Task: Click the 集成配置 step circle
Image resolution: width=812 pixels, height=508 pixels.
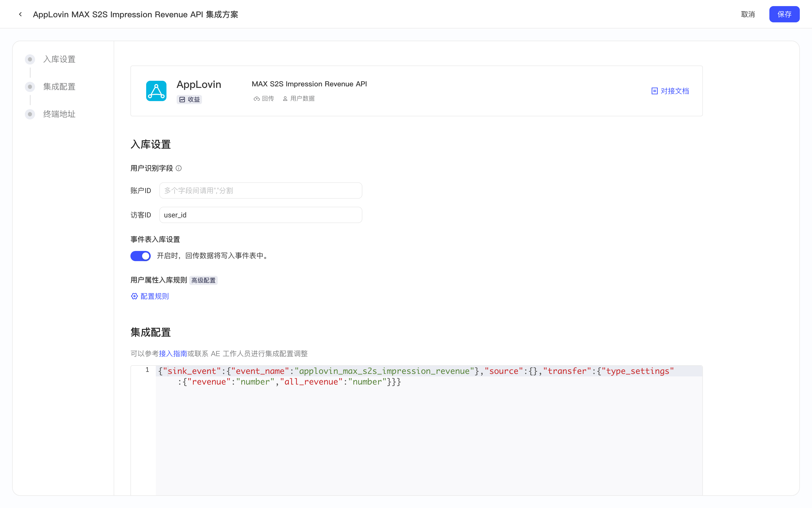Action: [x=30, y=87]
